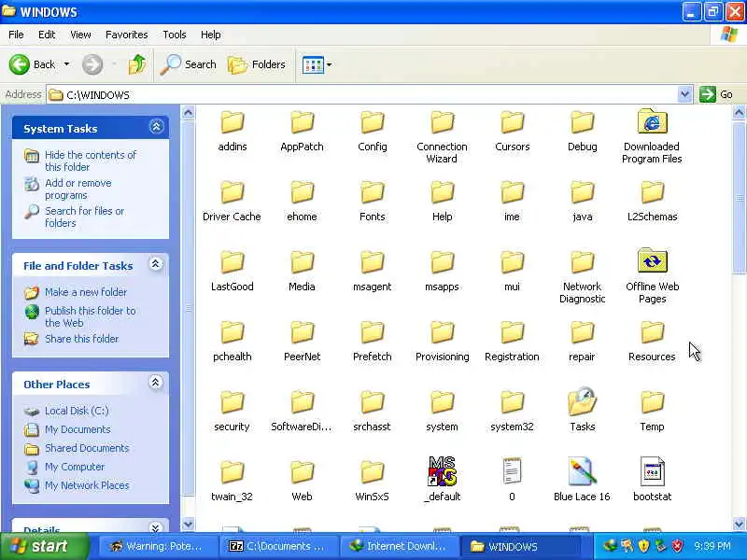The width and height of the screenshot is (747, 560).
Task: Select the Fonts folder icon
Action: (372, 193)
